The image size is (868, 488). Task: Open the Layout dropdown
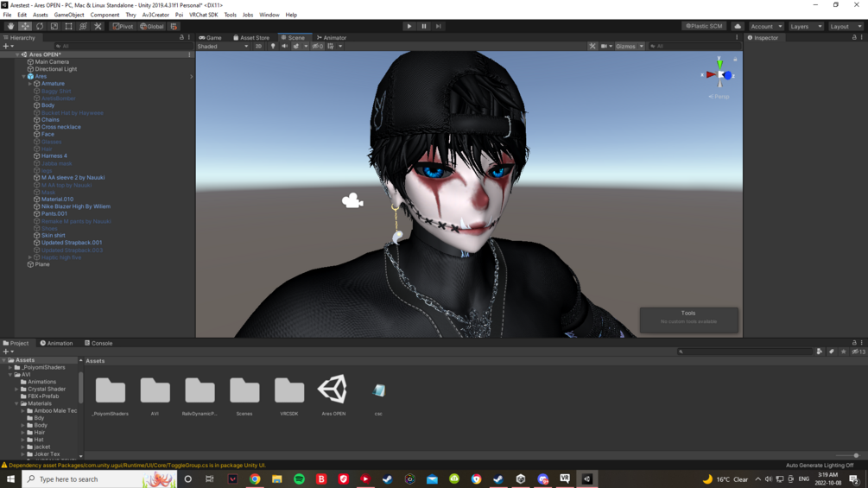[x=846, y=26]
